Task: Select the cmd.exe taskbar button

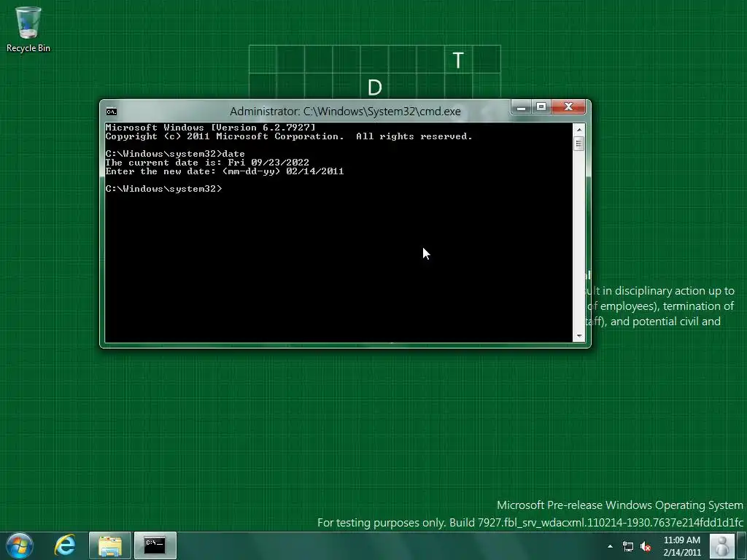Action: point(155,545)
